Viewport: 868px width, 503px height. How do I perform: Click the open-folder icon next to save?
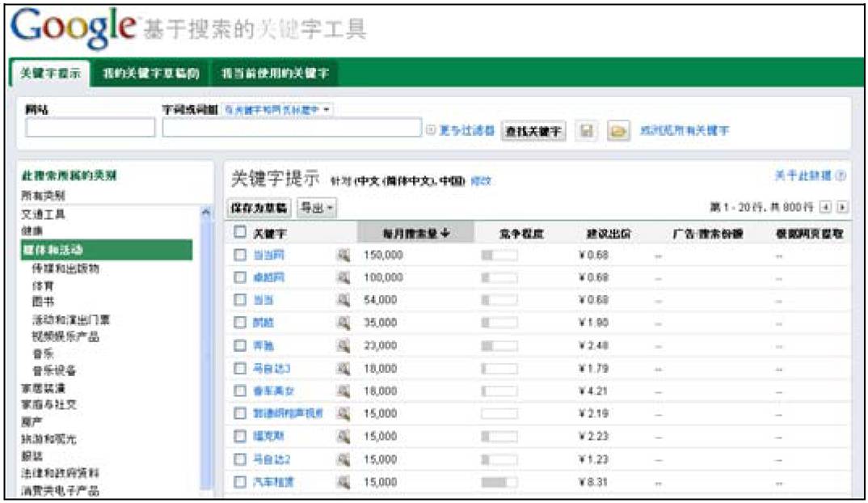coord(618,131)
